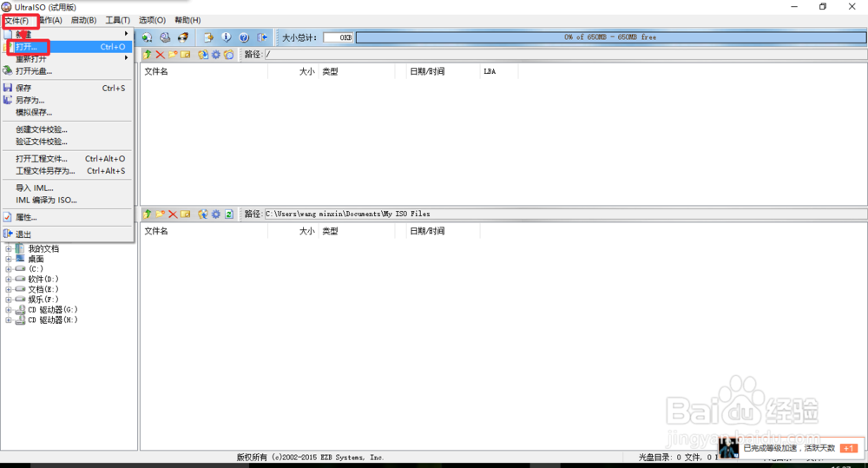
Task: Select 桌面 in the local tree
Action: point(36,259)
